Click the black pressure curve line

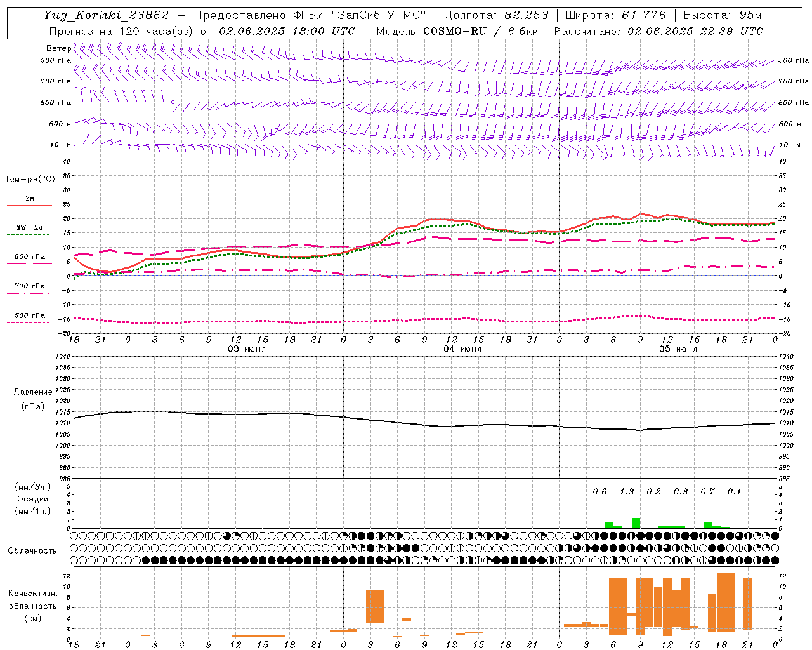pyautogui.click(x=424, y=424)
